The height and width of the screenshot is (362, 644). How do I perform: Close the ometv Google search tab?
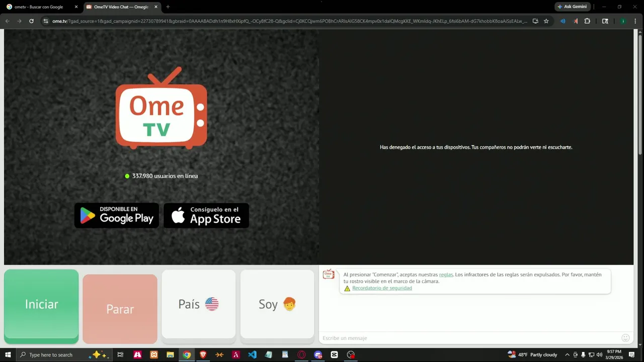pos(76,7)
